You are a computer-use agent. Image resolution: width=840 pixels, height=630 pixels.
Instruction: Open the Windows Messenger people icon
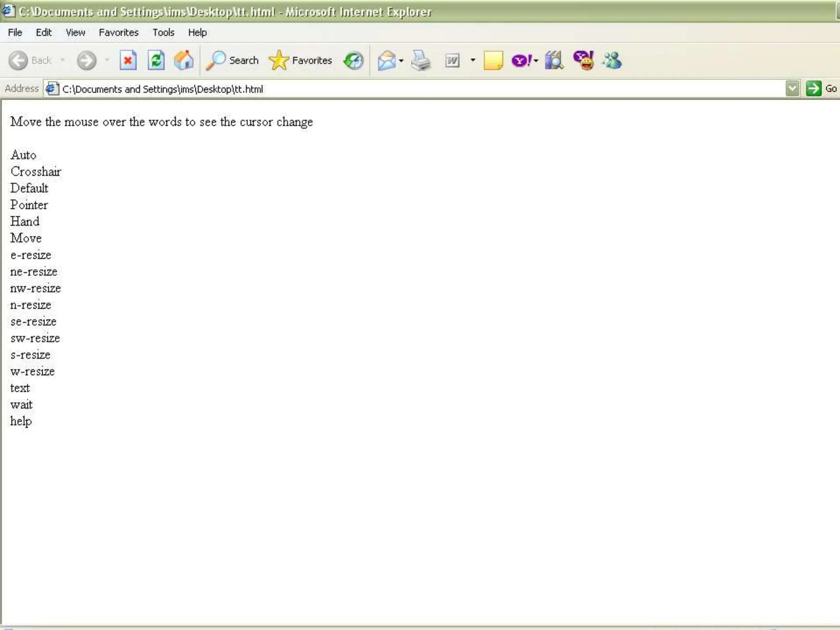(x=612, y=61)
